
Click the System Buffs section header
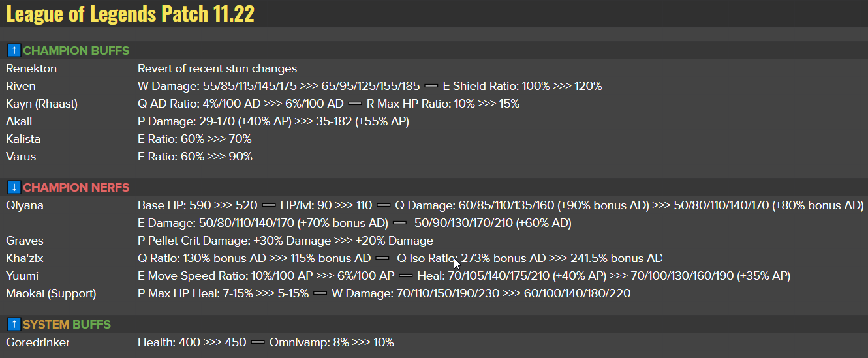pos(67,325)
